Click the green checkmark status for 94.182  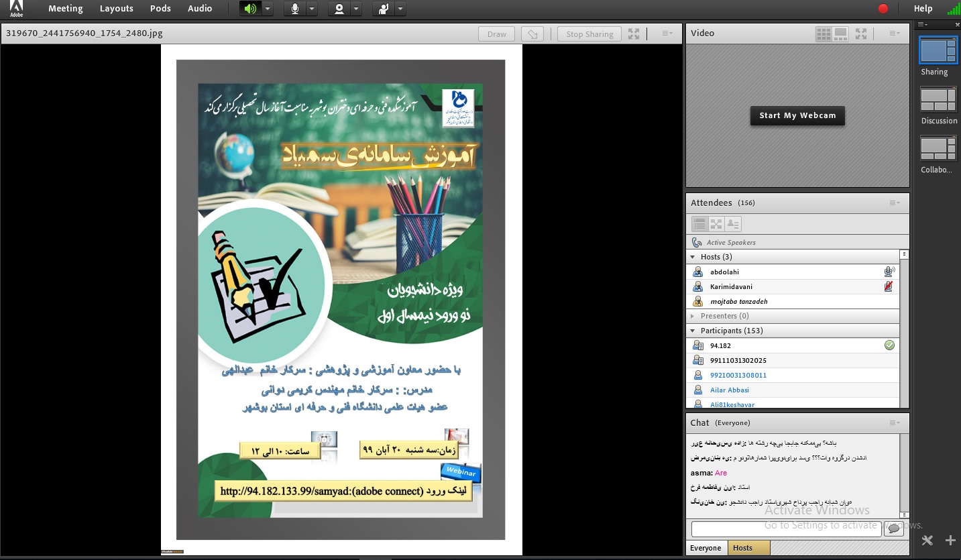coord(889,345)
